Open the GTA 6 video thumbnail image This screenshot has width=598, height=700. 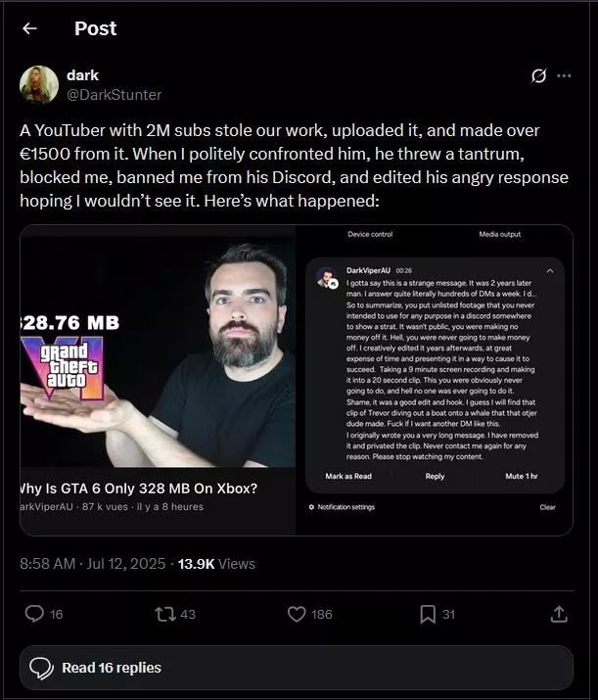158,380
